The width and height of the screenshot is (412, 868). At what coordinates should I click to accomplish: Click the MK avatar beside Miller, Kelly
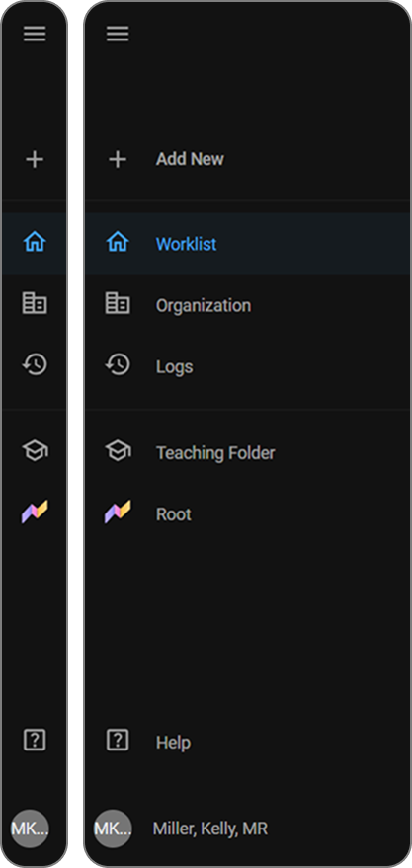113,829
